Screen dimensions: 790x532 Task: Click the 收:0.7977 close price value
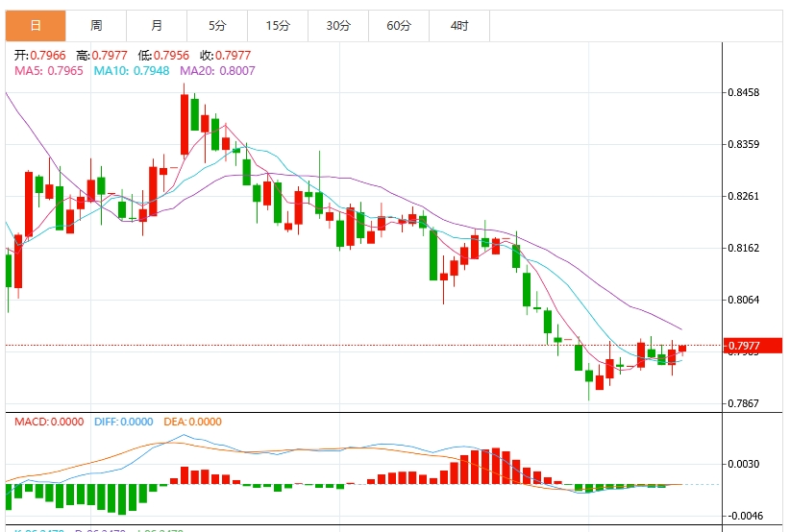[225, 56]
